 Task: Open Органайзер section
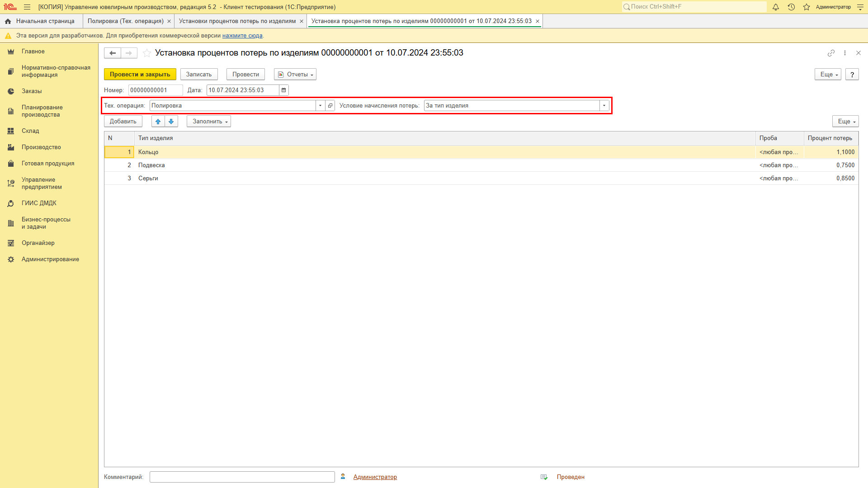[38, 243]
